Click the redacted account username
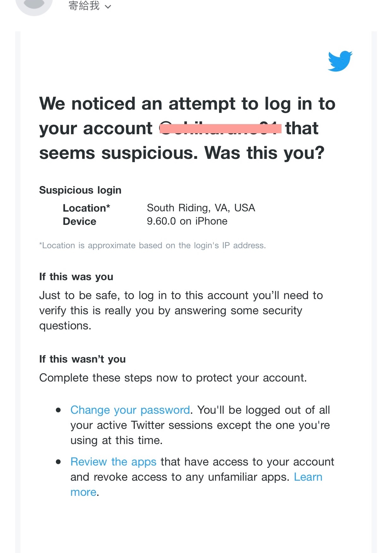Viewport: 392px width, 553px height. [220, 129]
